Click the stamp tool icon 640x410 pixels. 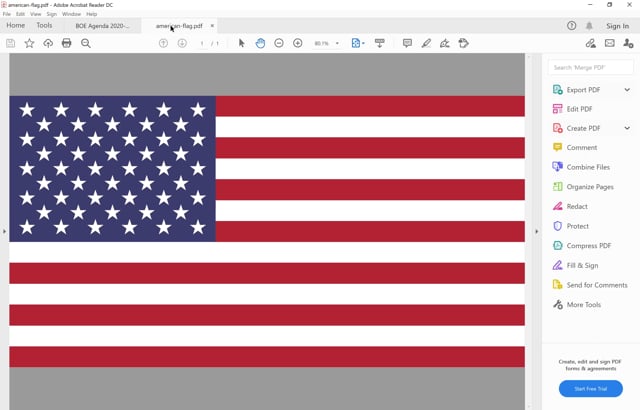(x=464, y=43)
